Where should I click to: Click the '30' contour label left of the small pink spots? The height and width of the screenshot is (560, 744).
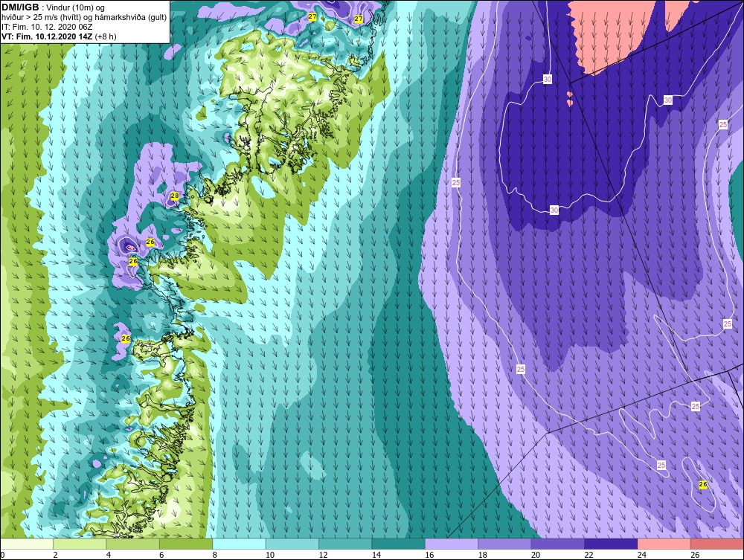coord(548,79)
